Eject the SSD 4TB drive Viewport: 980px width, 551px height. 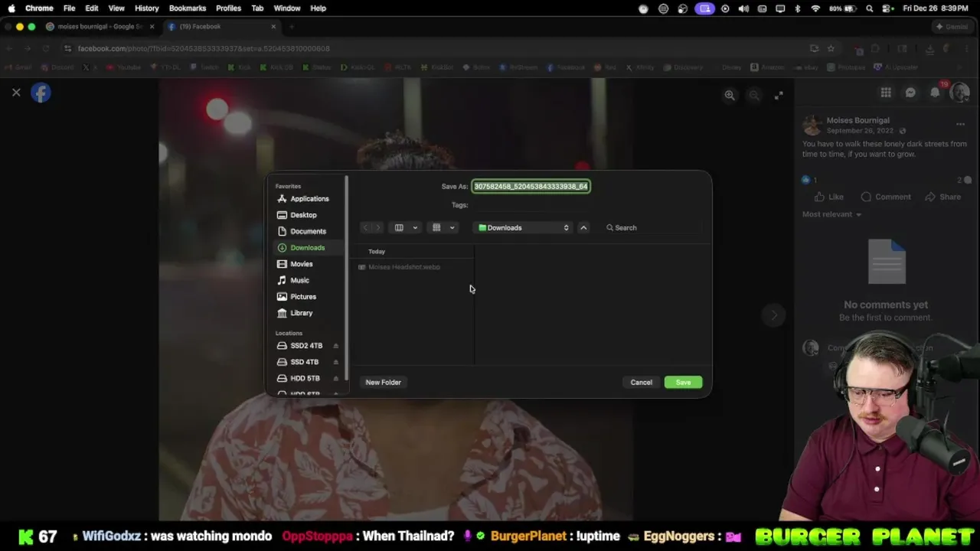click(x=335, y=362)
